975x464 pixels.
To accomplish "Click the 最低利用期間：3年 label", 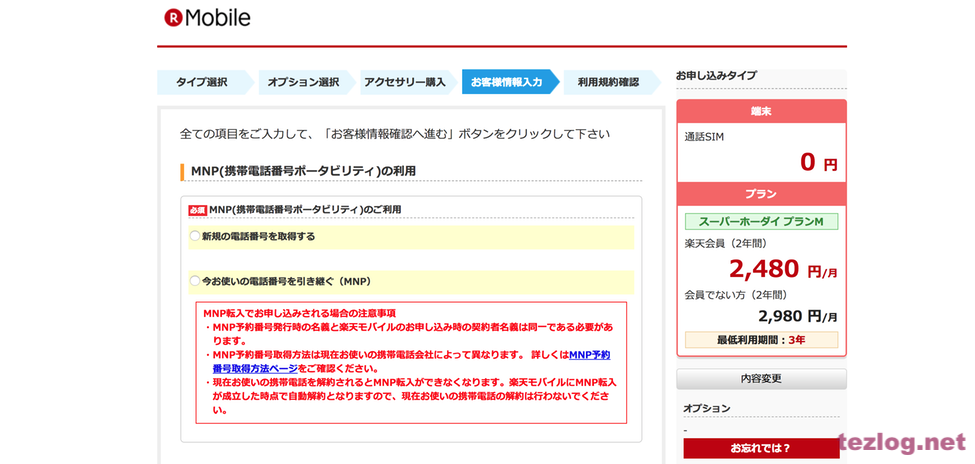I will [x=761, y=340].
